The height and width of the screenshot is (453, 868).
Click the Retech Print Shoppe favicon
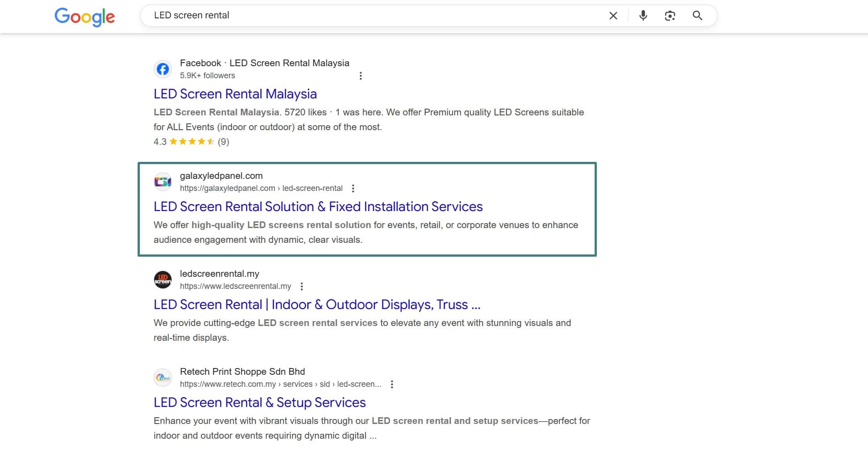tap(163, 377)
